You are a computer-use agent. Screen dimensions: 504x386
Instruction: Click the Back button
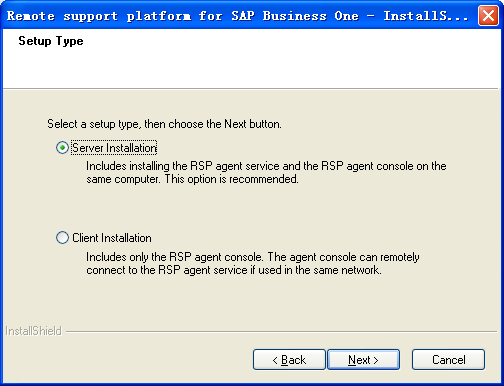pos(289,360)
